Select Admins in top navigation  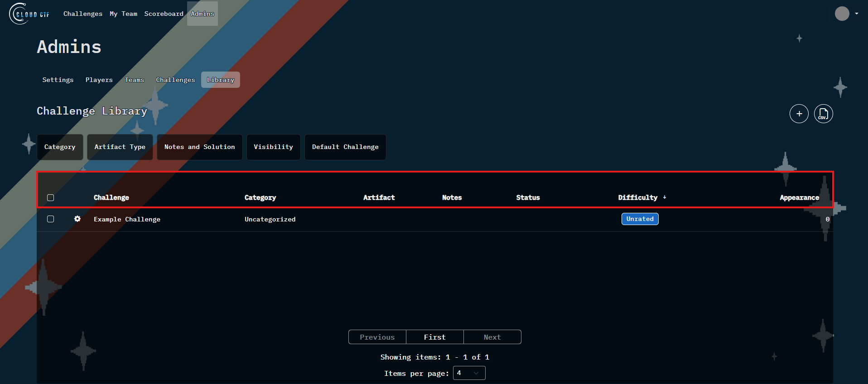pos(203,14)
